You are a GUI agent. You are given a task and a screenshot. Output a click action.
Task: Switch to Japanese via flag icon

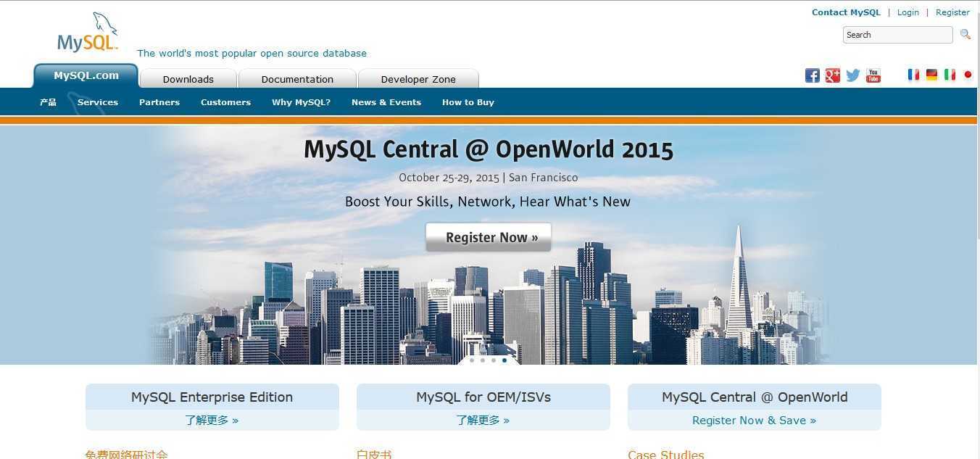(x=968, y=75)
